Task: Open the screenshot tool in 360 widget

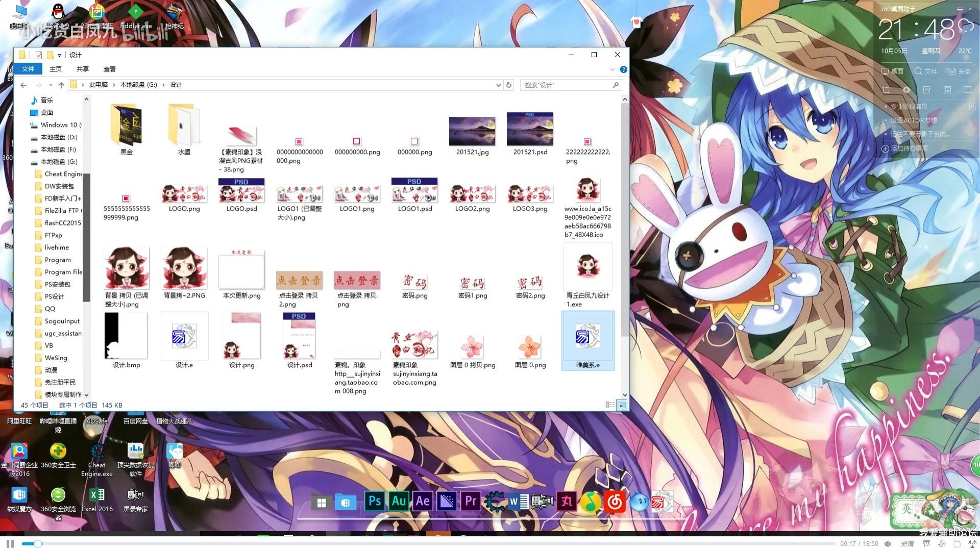Action: coord(886,90)
